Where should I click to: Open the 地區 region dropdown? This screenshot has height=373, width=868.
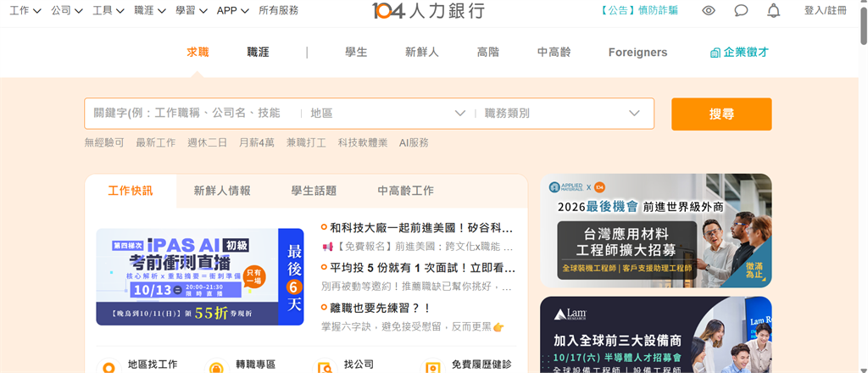pos(387,114)
